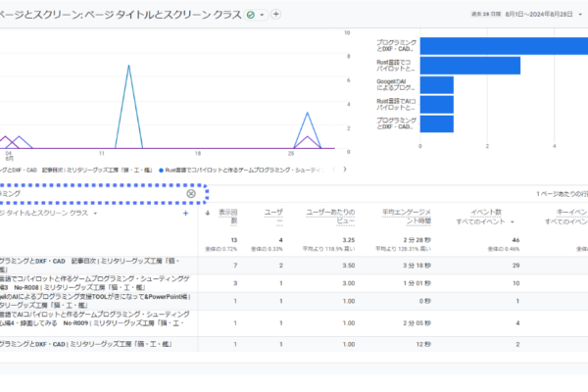Select the Rust言語でAIコパイロットと bar in the chart

(x=436, y=104)
